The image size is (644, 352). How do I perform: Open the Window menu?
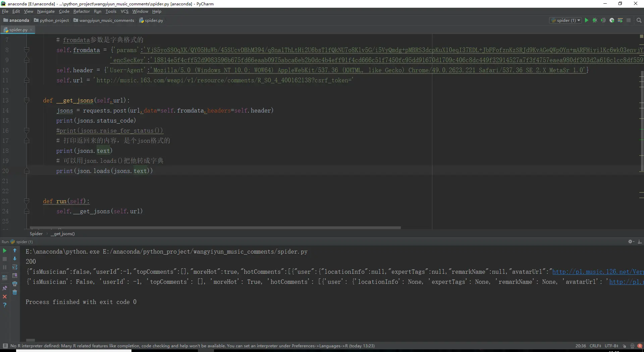tap(140, 11)
